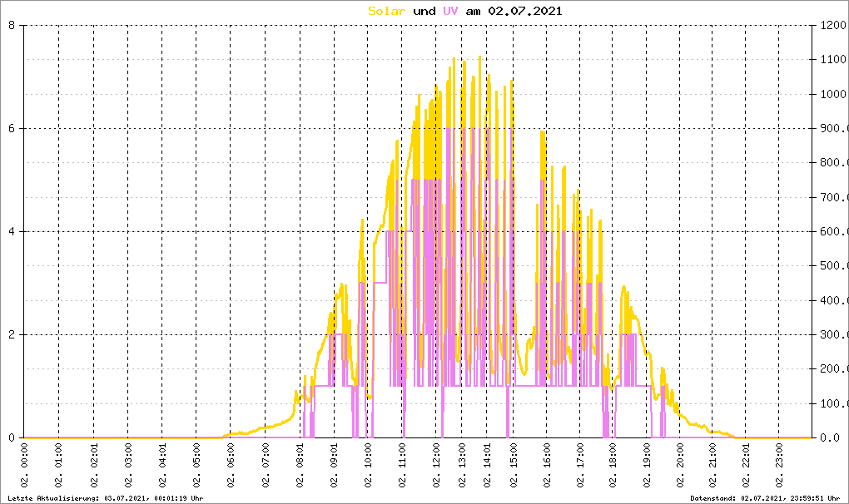Click time label '02. 21:00' on x-axis
Screen dimensions: 849x504
tap(712, 465)
